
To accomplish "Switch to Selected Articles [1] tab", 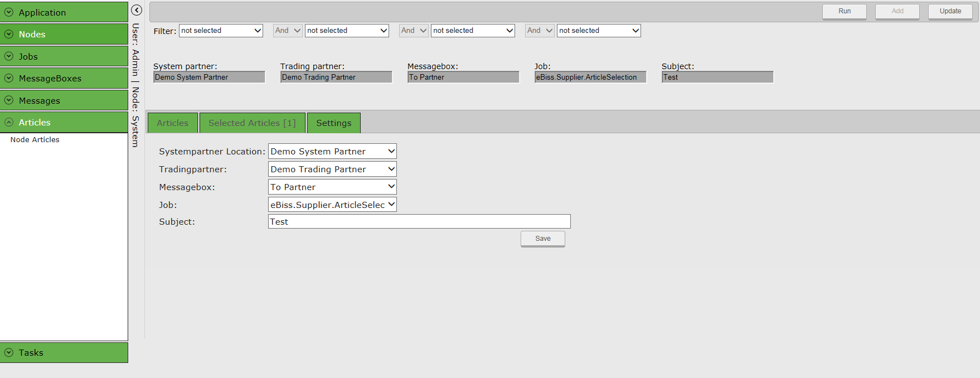I will (252, 123).
